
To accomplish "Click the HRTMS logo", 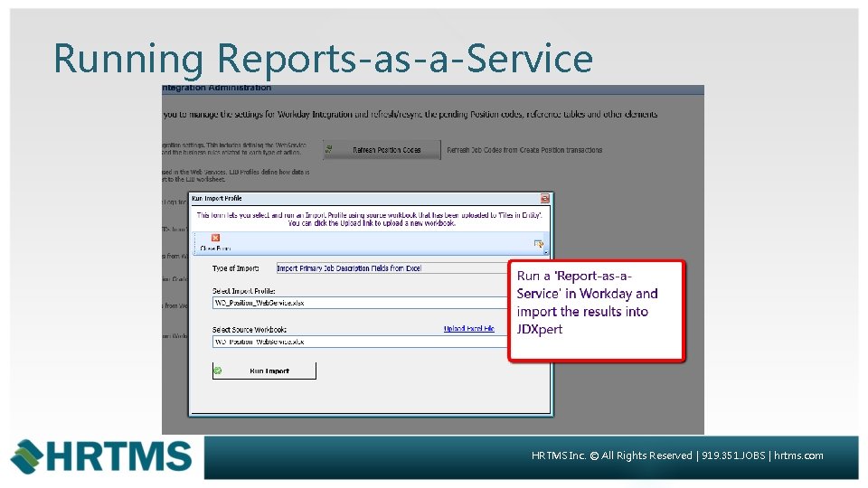I will (101, 457).
